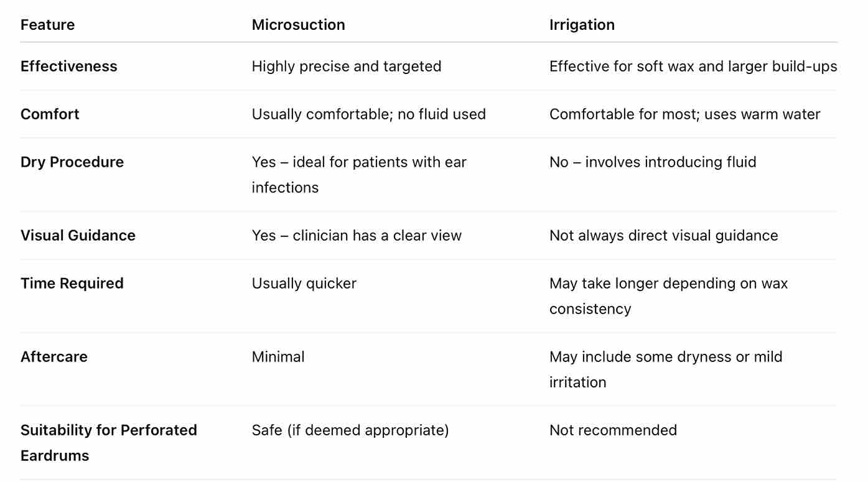Click 'Not always direct visual guidance' text
The image size is (868, 482).
pos(663,236)
